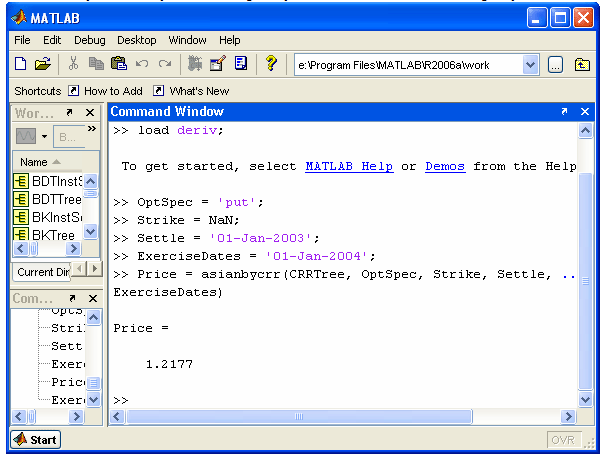
Task: Show more Workspace toolbar items chevron
Action: 92,129
